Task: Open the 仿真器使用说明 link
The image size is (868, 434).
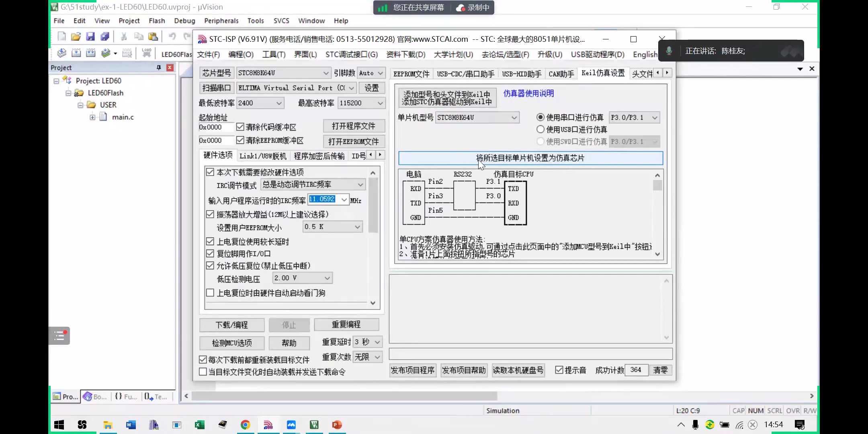Action: [x=528, y=94]
